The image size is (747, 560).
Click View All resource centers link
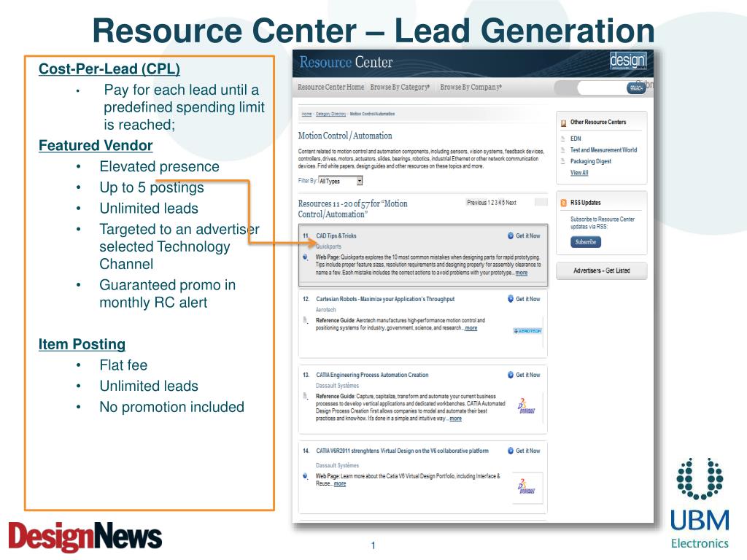pos(579,173)
